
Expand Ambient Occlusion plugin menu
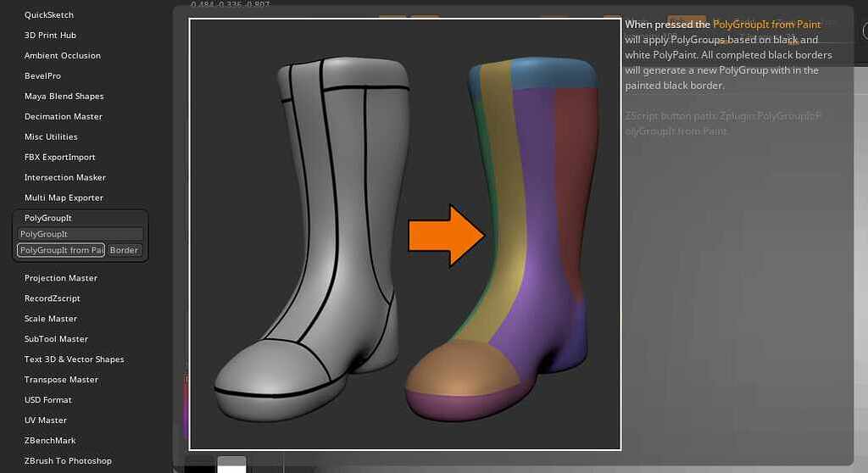(x=63, y=55)
